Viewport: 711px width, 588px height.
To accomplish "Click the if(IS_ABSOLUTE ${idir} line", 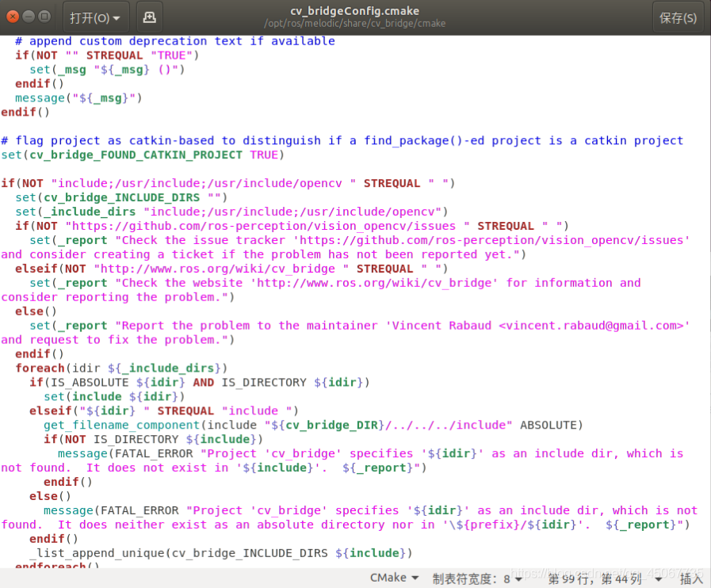I will (x=200, y=382).
